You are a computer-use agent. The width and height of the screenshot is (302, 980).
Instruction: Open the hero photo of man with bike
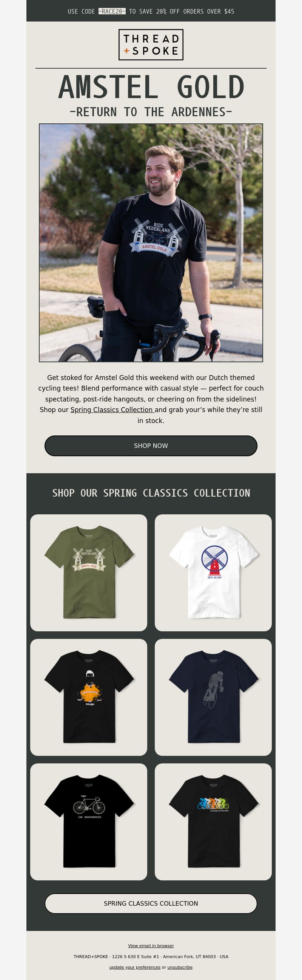pos(151,243)
